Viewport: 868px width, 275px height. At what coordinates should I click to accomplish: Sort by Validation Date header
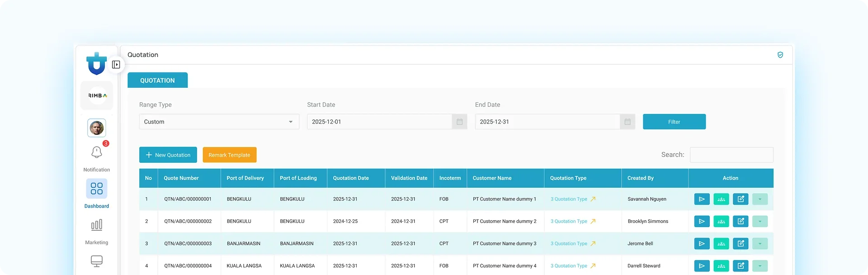pos(409,178)
